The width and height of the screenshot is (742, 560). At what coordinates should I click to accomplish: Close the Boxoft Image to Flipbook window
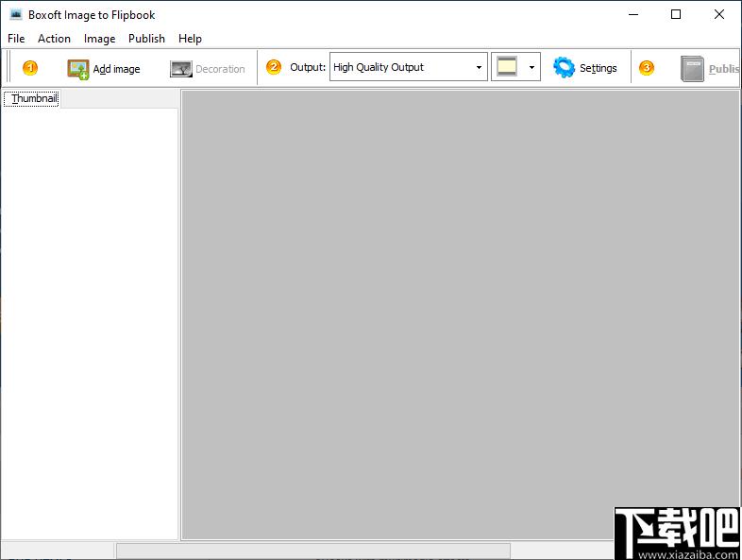coord(718,15)
